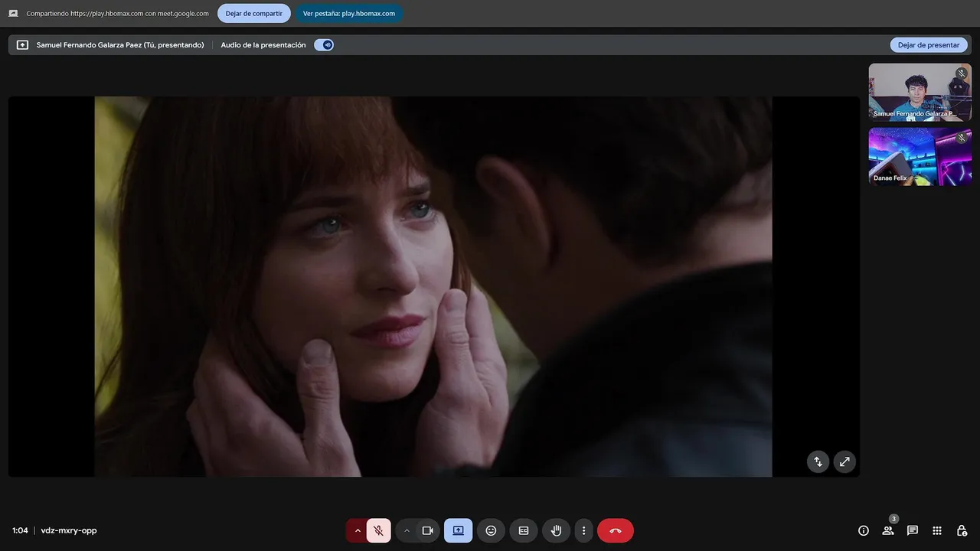The image size is (980, 551).
Task: Toggle 'Audio de la presentación' switch
Action: (324, 45)
